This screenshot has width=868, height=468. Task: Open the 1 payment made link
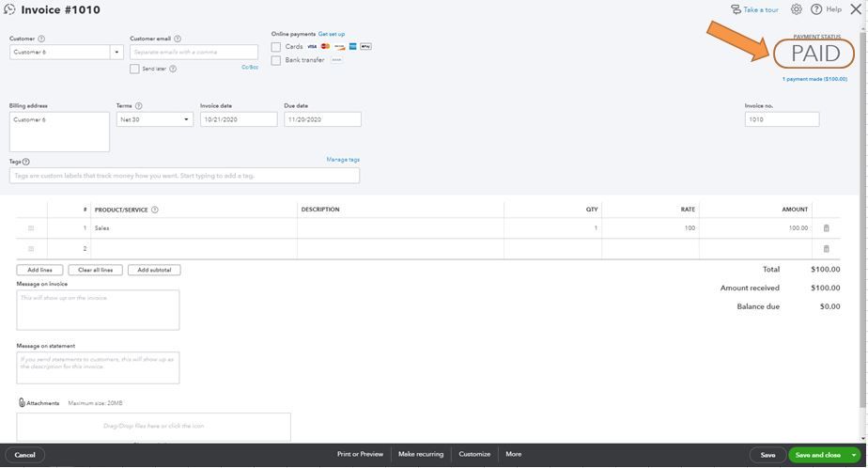point(814,79)
